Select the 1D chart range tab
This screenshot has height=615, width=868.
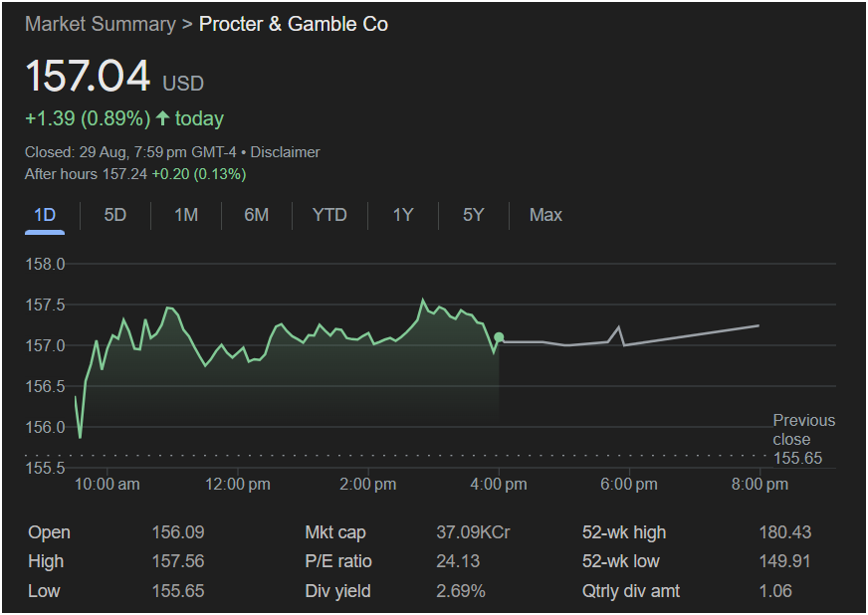45,215
